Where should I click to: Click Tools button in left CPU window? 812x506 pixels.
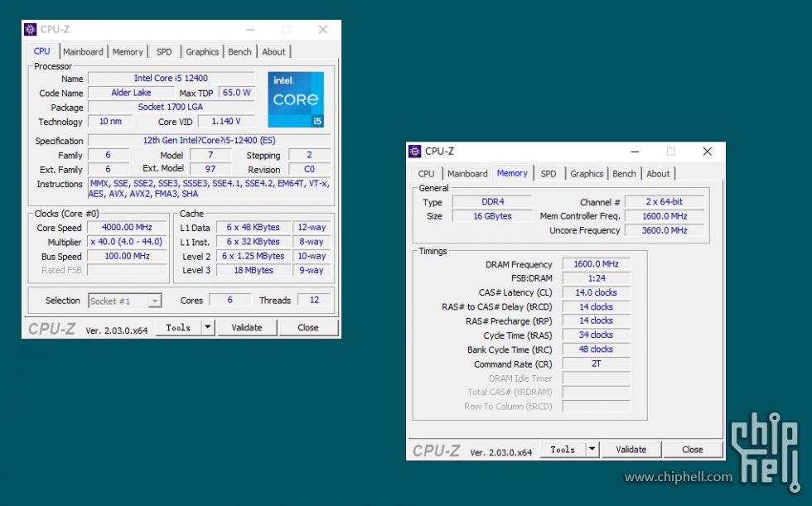click(179, 327)
